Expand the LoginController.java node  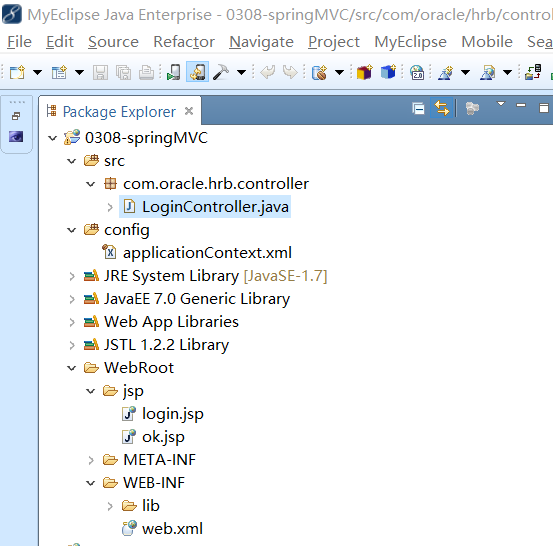tap(110, 207)
